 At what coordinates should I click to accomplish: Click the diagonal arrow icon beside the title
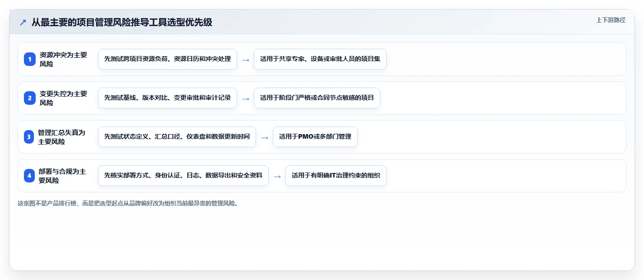click(23, 22)
